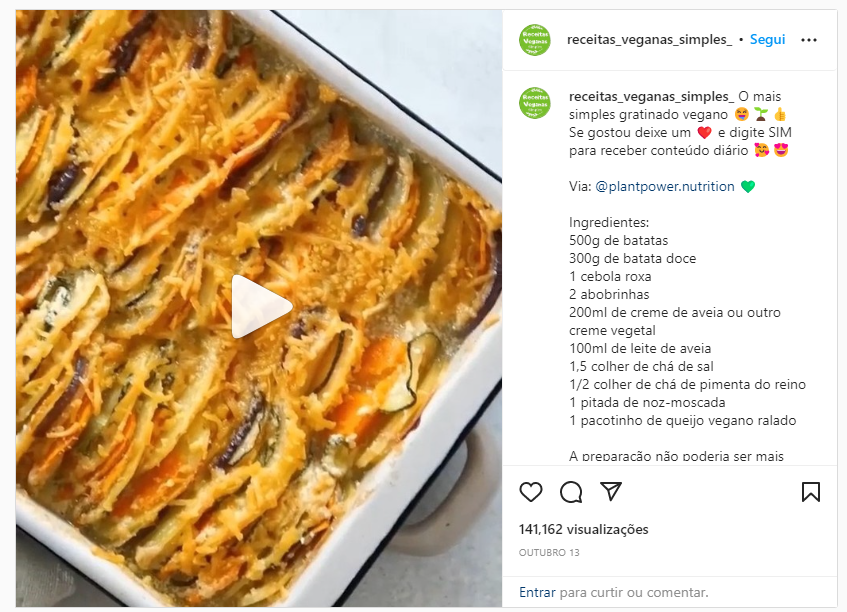Viewport: 847px width, 612px height.
Task: Save the post with the bookmark icon
Action: coord(811,492)
